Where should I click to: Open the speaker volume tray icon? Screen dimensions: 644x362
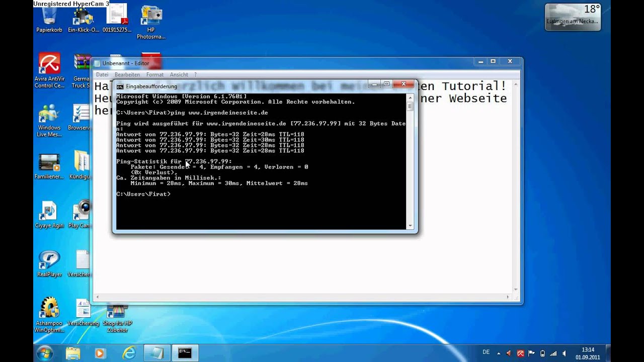click(x=564, y=353)
